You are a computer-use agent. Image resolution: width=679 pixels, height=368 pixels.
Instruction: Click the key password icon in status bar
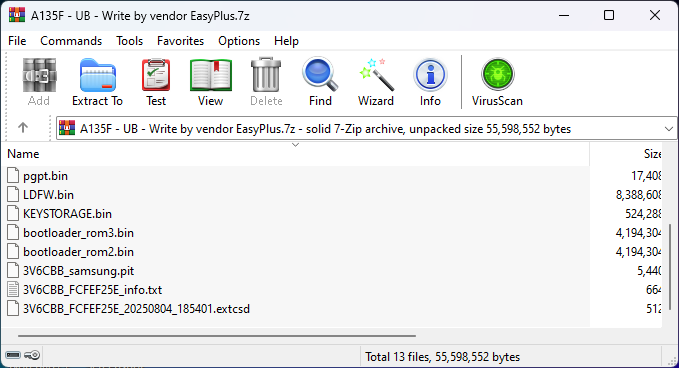pos(32,355)
